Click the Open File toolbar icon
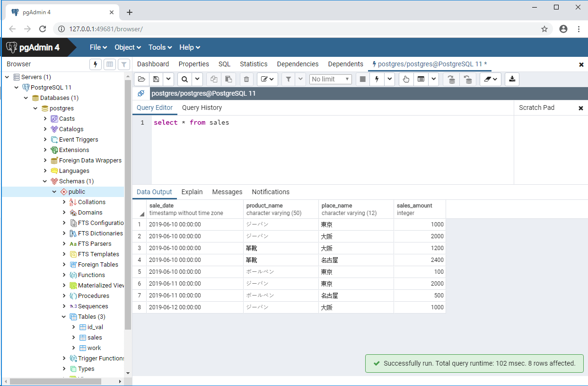This screenshot has width=588, height=386. pos(141,79)
